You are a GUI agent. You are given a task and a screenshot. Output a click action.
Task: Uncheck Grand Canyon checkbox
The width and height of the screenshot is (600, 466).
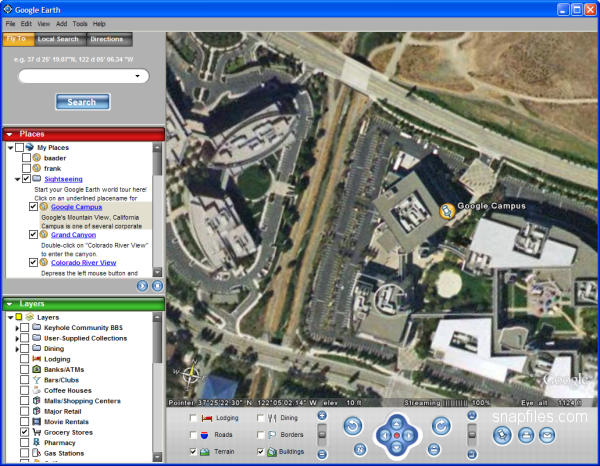tap(33, 235)
